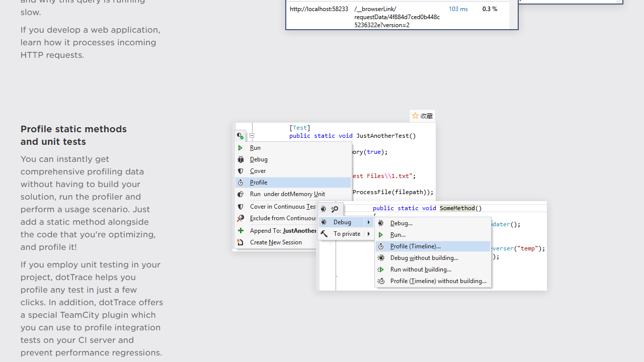Screen dimensions: 644x362
Task: Click the 0.3 % value cell
Action: pyautogui.click(x=490, y=9)
